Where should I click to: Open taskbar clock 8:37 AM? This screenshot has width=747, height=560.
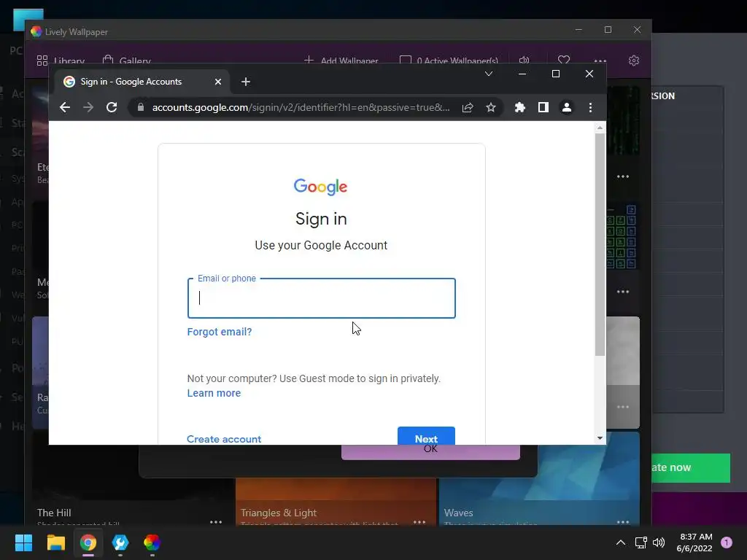click(x=694, y=542)
